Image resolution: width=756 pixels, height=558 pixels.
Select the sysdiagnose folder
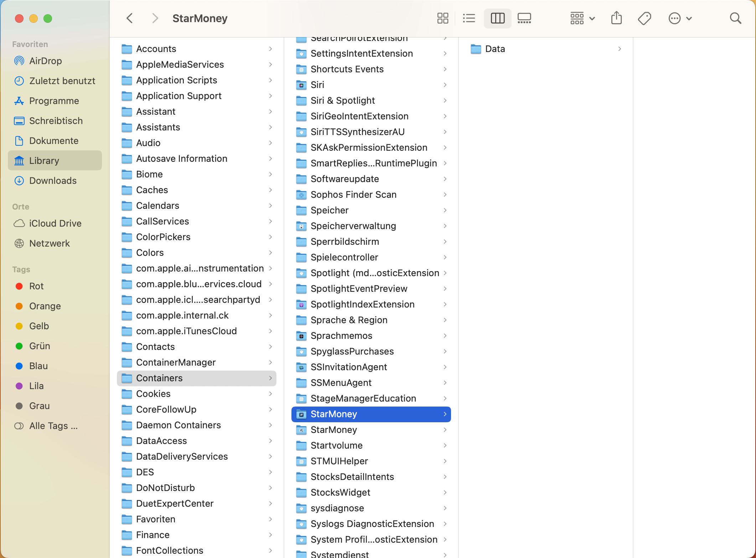point(371,508)
